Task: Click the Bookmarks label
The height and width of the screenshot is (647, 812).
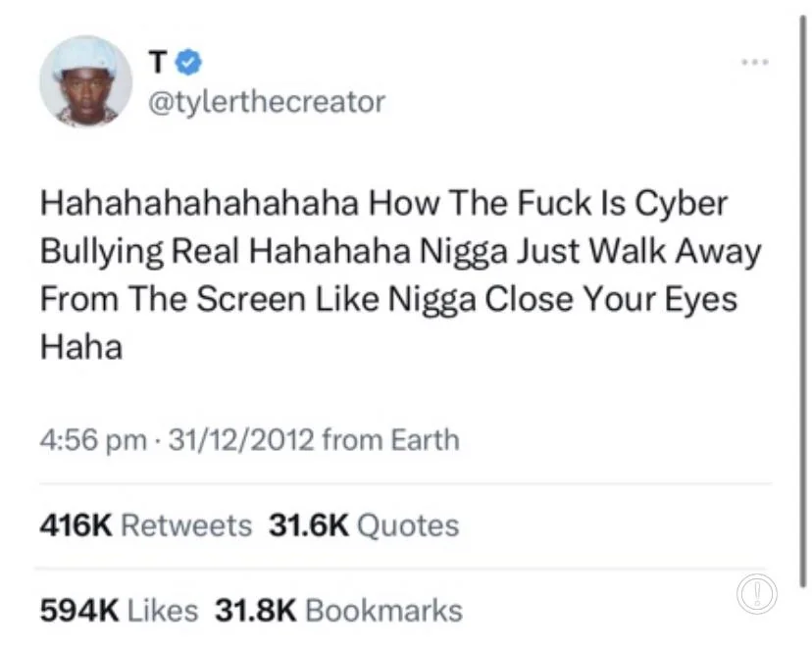Action: pyautogui.click(x=383, y=611)
